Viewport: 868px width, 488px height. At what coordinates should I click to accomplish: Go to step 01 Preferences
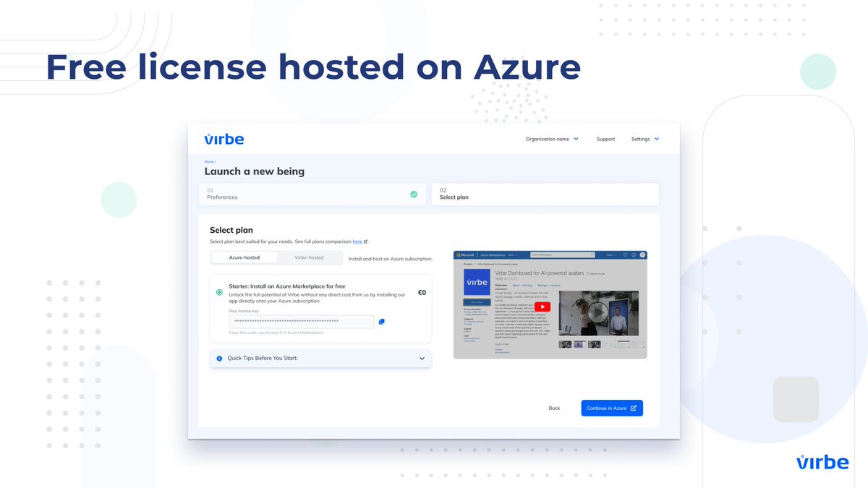click(312, 194)
